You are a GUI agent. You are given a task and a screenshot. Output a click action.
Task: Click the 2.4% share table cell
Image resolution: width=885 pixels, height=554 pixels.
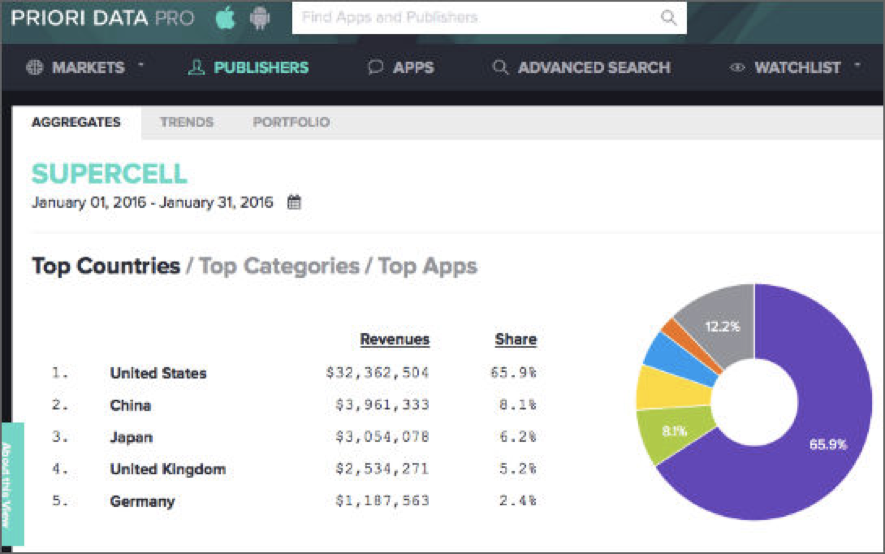point(518,500)
